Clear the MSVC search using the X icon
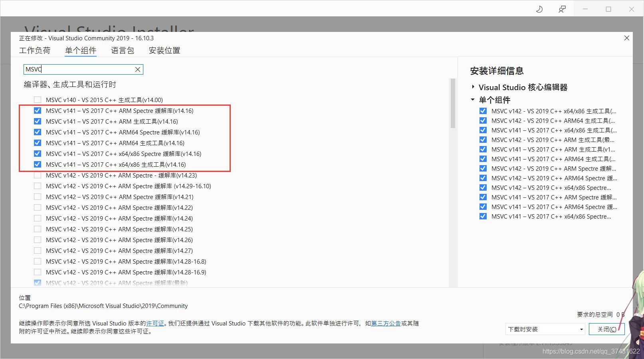 click(137, 69)
